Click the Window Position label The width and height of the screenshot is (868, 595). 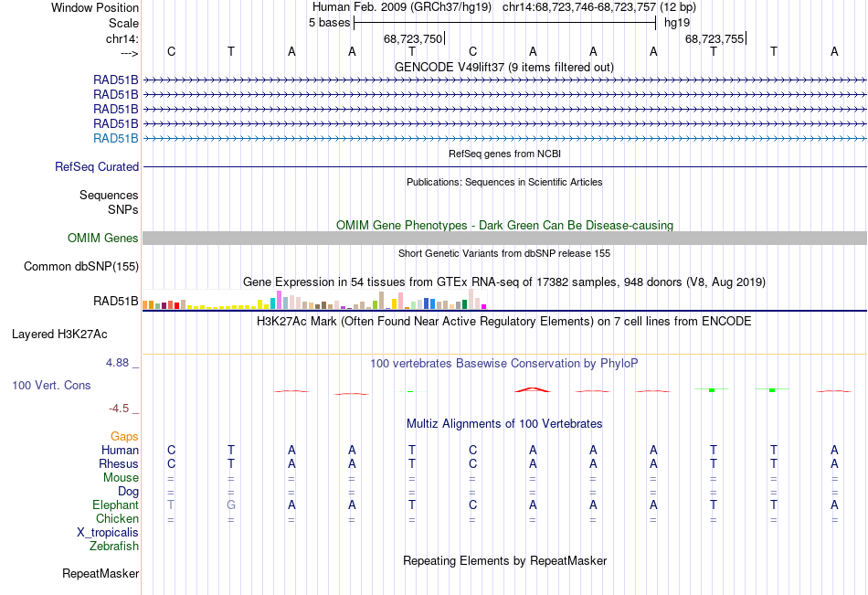95,7
